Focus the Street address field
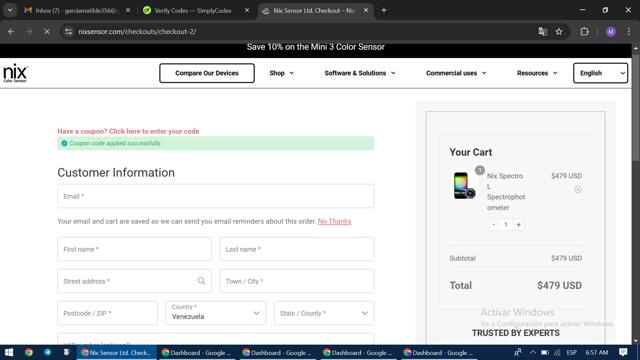 click(x=134, y=281)
